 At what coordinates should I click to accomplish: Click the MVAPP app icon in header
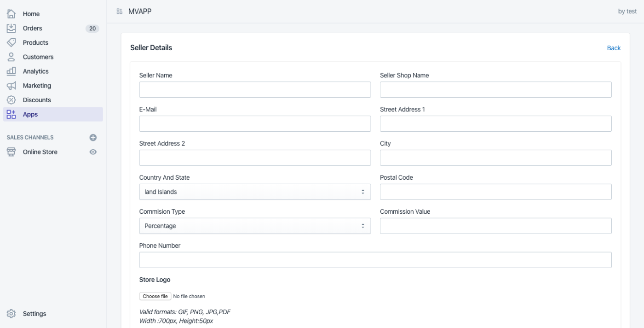point(120,11)
